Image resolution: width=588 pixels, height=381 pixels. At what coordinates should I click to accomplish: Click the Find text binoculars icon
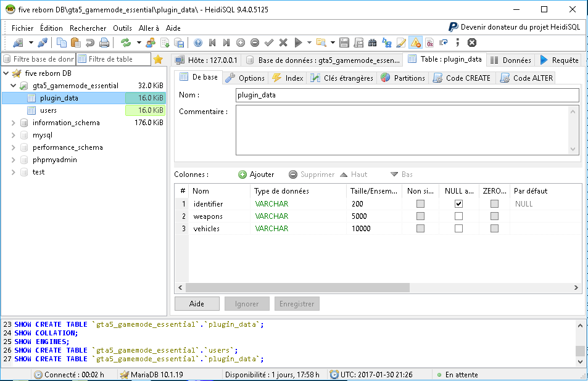click(373, 43)
